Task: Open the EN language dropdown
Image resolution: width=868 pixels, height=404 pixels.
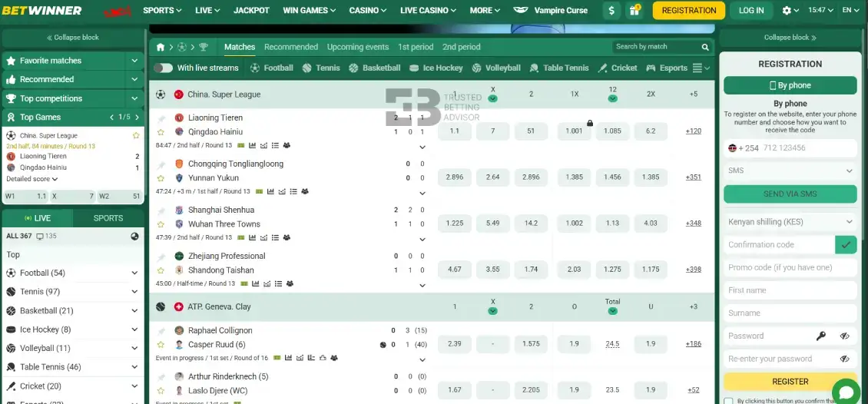Action: click(850, 11)
